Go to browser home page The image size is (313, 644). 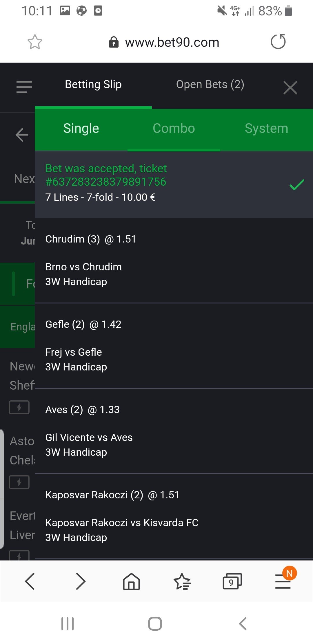[x=131, y=581]
